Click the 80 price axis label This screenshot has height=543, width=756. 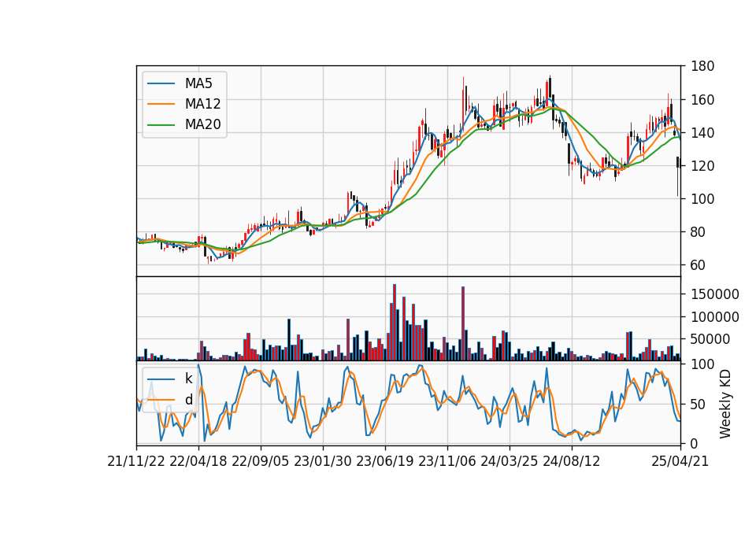point(699,231)
